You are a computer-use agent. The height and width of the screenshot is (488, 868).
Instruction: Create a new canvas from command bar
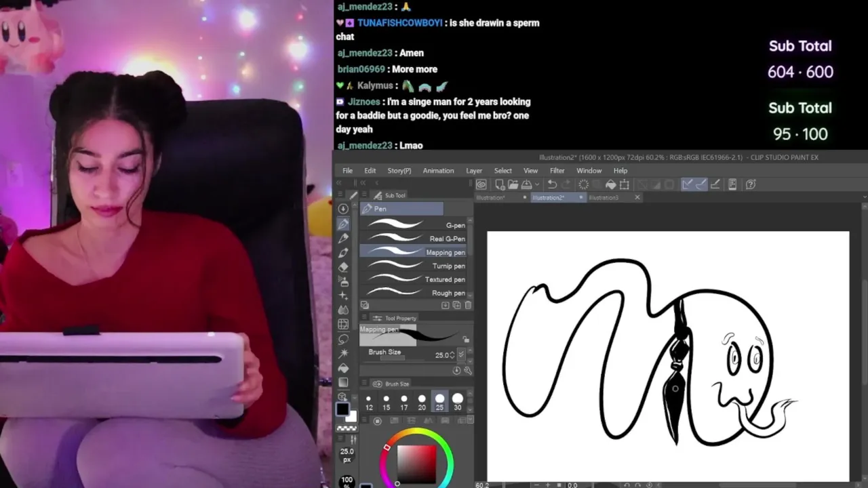pyautogui.click(x=500, y=184)
